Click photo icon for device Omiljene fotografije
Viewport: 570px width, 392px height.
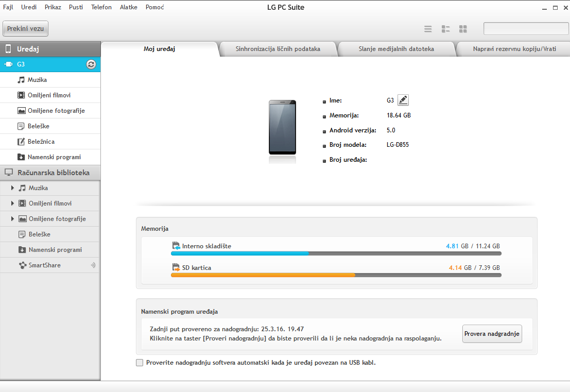22,111
